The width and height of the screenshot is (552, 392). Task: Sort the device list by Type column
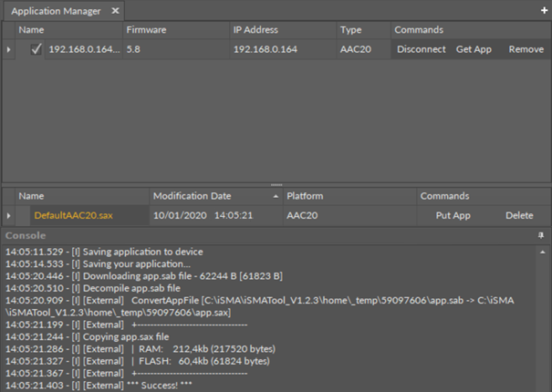tap(351, 30)
